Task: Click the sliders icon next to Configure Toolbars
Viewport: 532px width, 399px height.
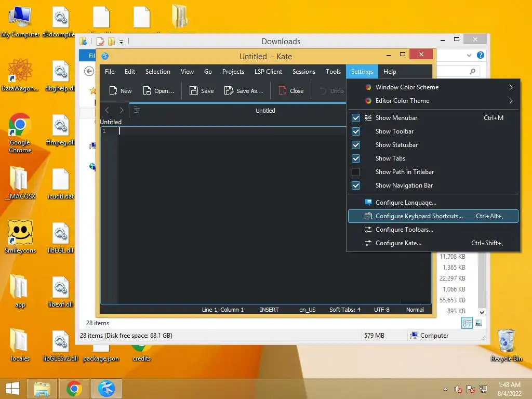Action: coord(368,230)
